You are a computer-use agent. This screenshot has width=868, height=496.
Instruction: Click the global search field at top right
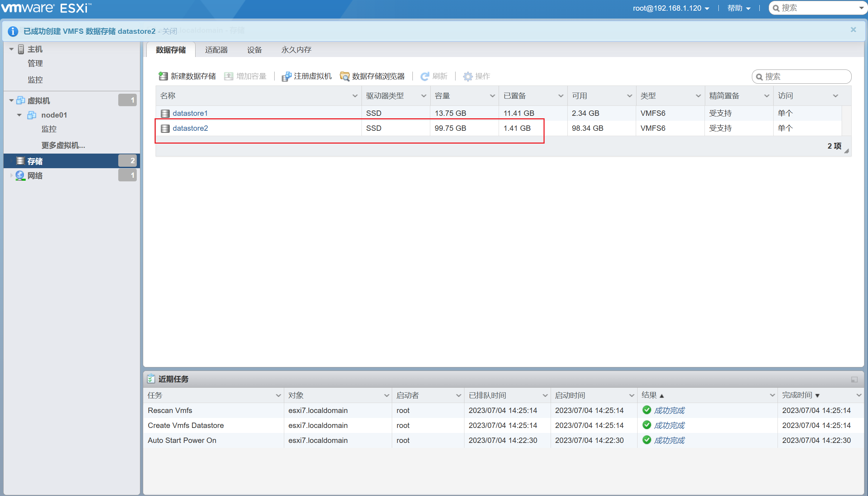[817, 8]
